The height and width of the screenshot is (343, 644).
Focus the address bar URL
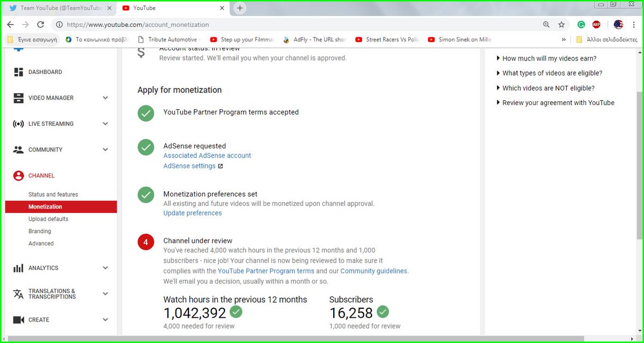coord(138,25)
